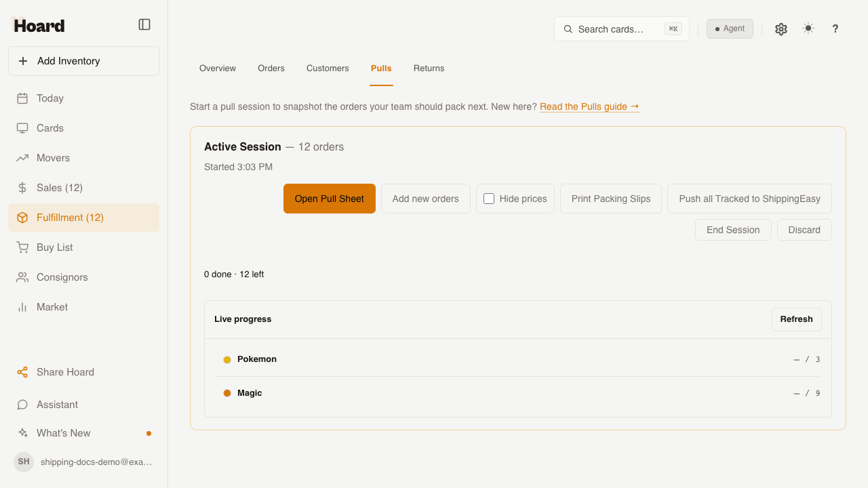Screen dimensions: 868x488
Task: Click the Sales dollar icon
Action: tap(22, 188)
